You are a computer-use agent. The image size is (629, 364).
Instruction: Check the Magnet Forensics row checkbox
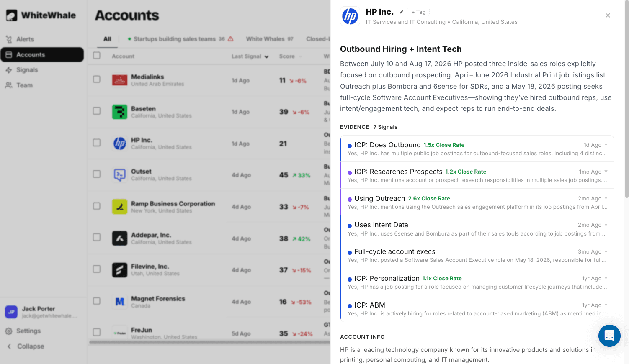pos(97,301)
